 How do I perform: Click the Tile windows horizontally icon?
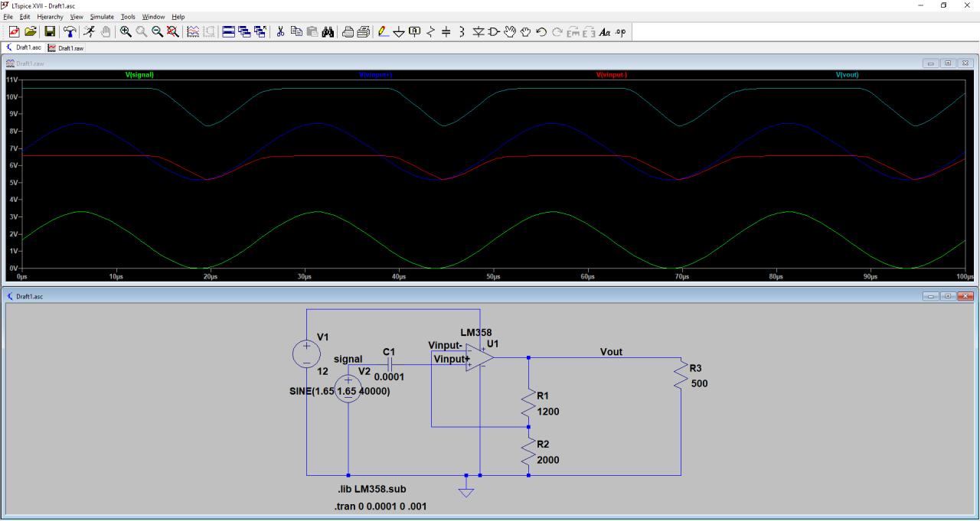coord(228,31)
